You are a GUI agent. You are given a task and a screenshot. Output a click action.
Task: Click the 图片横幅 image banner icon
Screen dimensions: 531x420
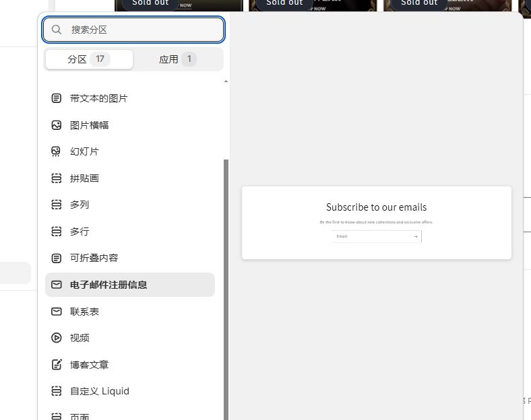(x=56, y=125)
